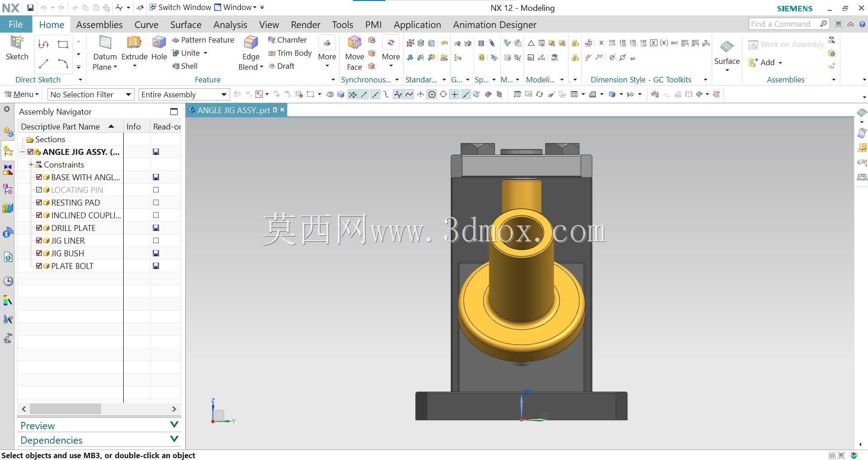Screen dimensions: 868x460
Task: Select the Chamfer tool
Action: pyautogui.click(x=287, y=40)
